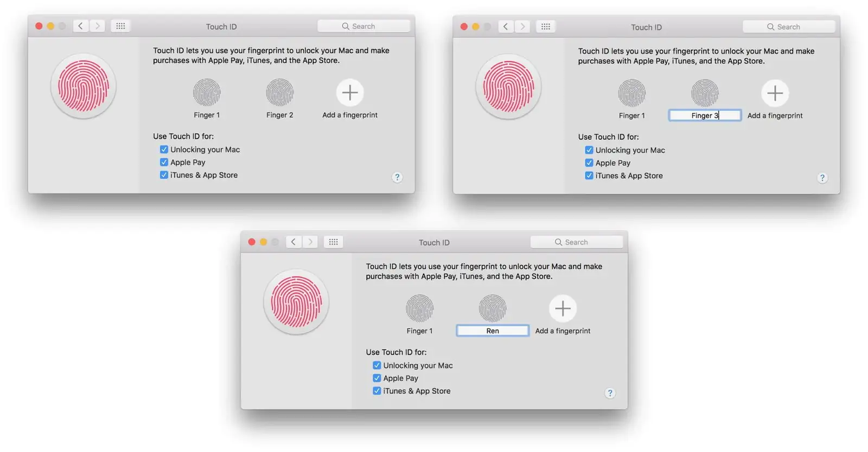Click the Search box in the Ren window
Screen dimensions: 868x452
point(576,242)
